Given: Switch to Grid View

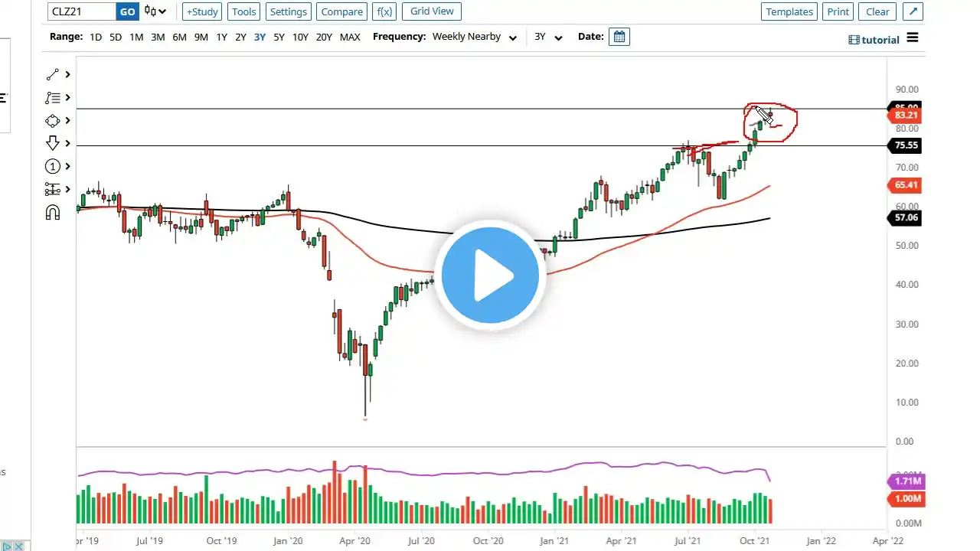Looking at the screenshot, I should coord(432,11).
